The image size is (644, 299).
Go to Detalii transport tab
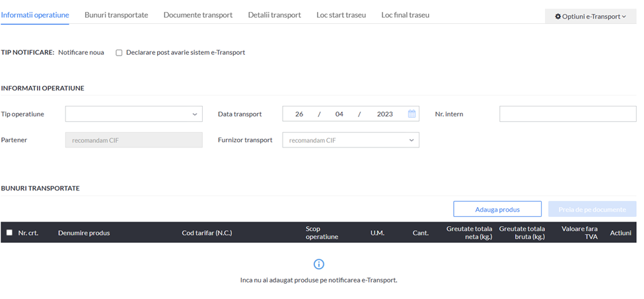point(274,15)
